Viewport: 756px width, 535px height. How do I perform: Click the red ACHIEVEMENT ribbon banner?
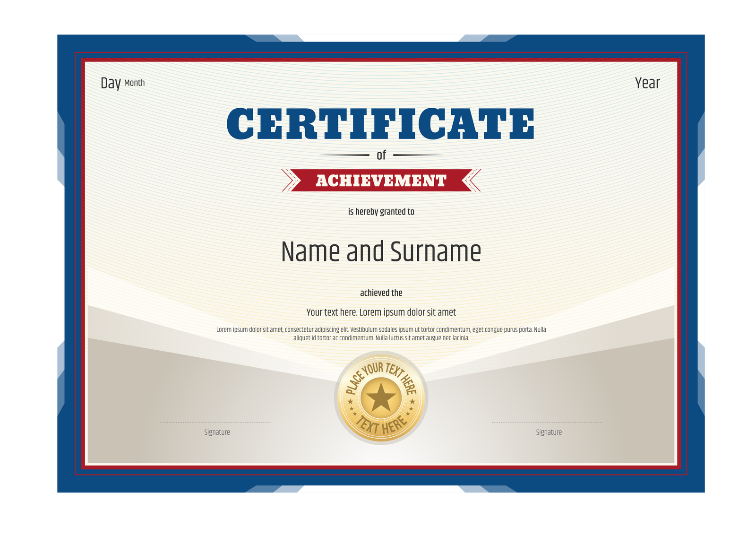coord(381,181)
